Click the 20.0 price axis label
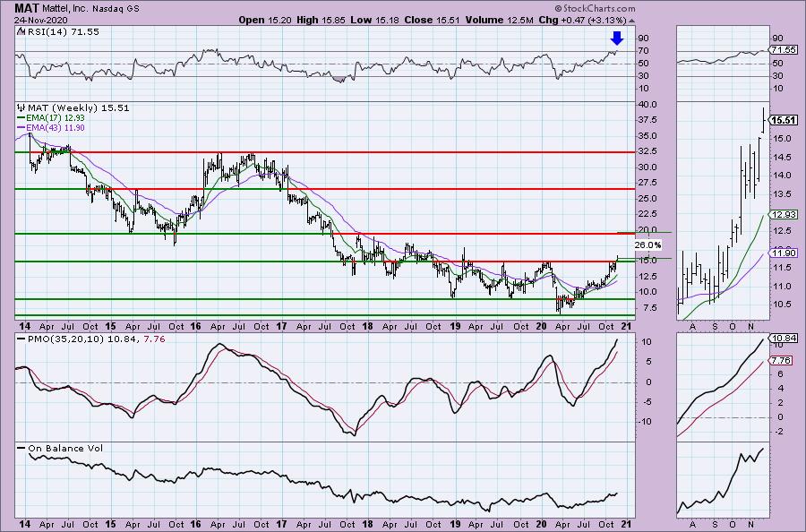The width and height of the screenshot is (806, 532). 647,229
